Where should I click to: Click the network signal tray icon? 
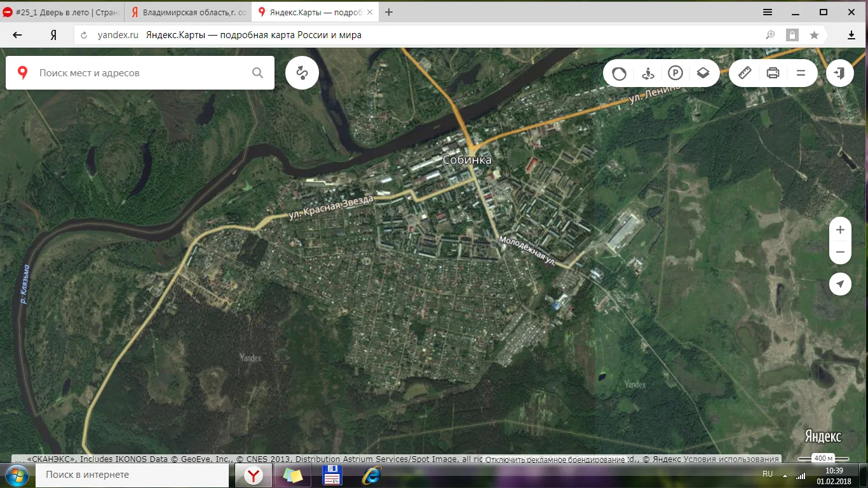pos(801,475)
